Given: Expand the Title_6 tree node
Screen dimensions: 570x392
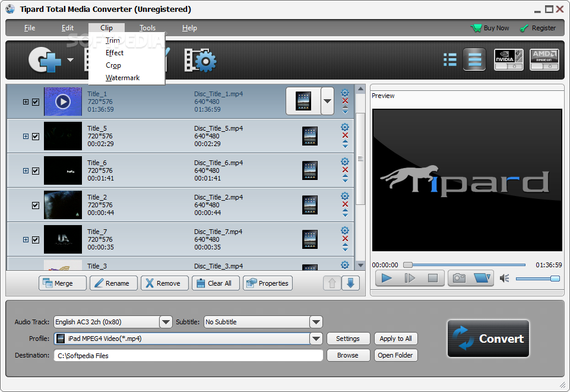Looking at the screenshot, I should click(26, 171).
